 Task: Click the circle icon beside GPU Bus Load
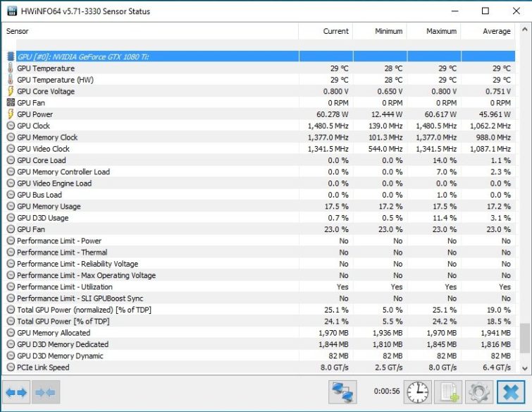pyautogui.click(x=11, y=195)
